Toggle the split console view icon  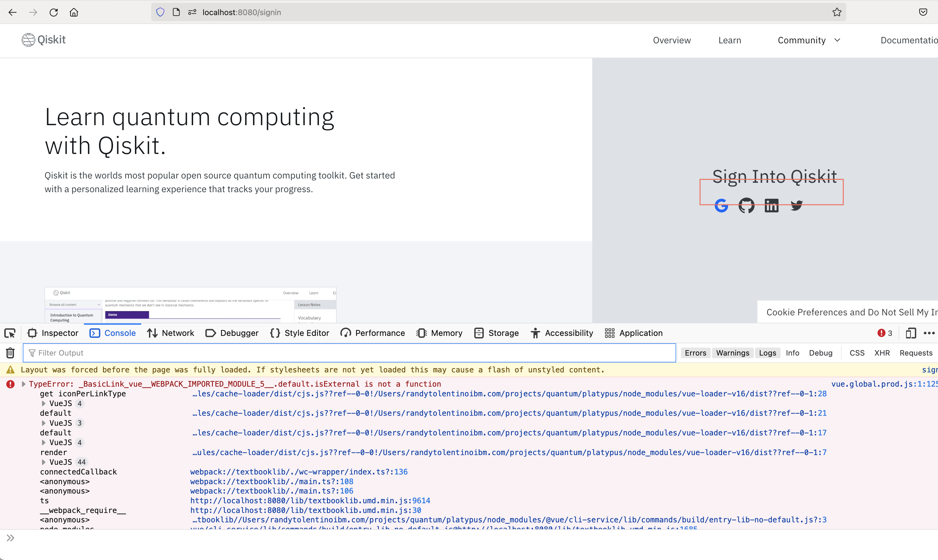[910, 333]
